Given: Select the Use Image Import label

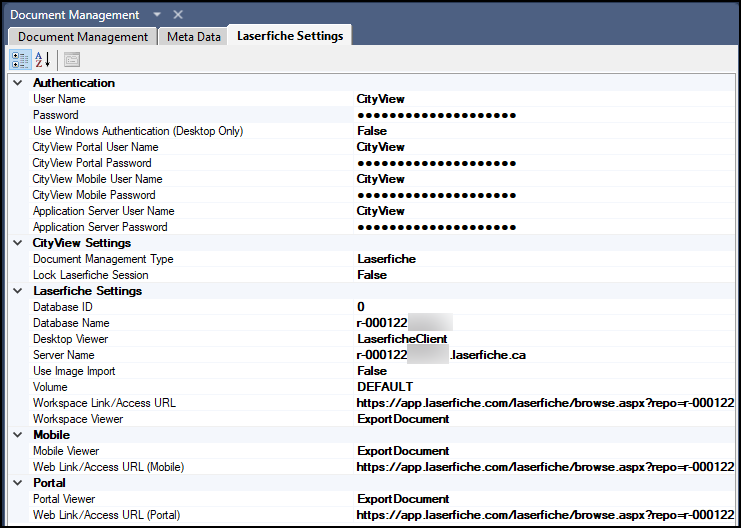Looking at the screenshot, I should pyautogui.click(x=74, y=371).
